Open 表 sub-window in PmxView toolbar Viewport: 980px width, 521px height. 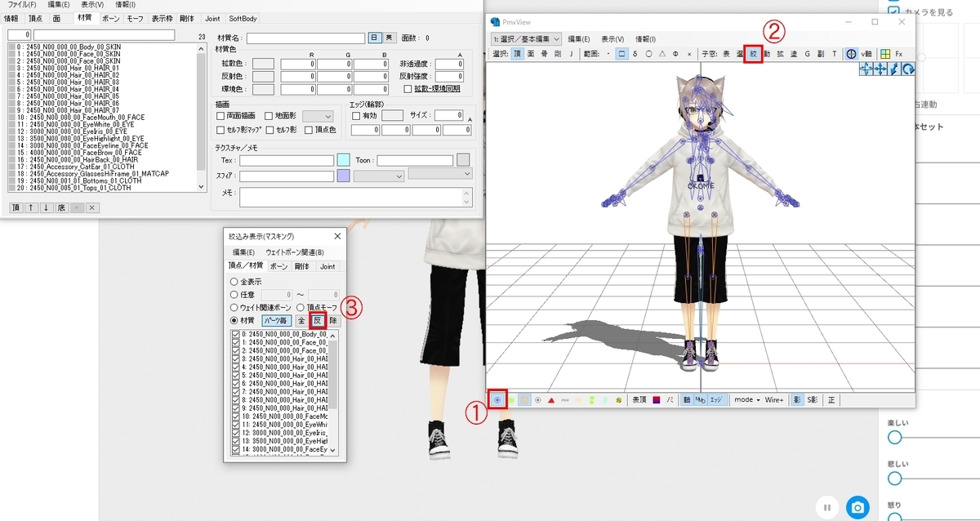click(x=727, y=53)
